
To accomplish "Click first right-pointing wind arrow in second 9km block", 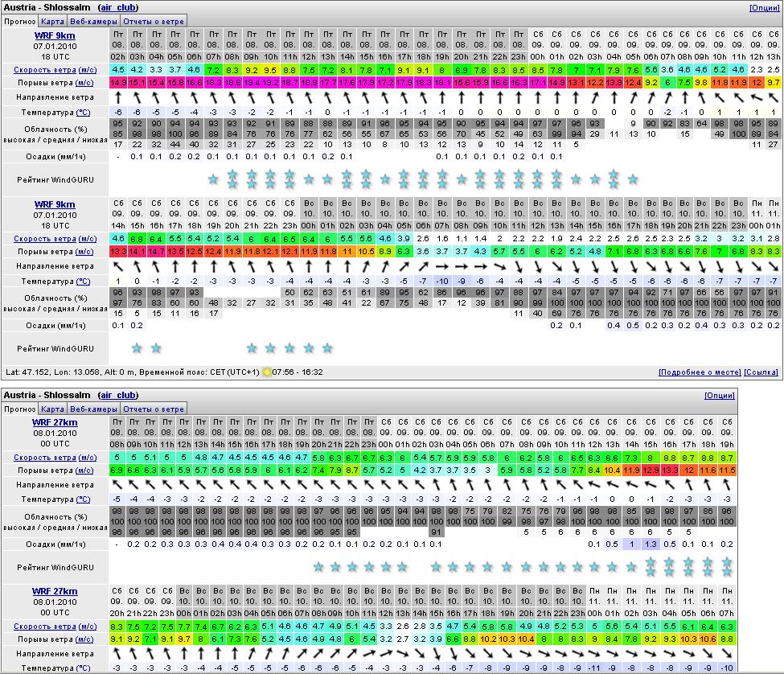I will pos(441,266).
